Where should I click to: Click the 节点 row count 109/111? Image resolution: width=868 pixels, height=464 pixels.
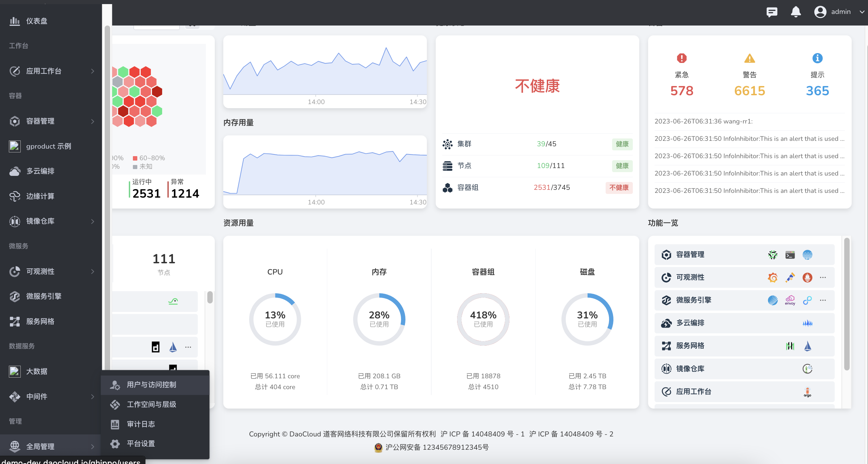[551, 166]
